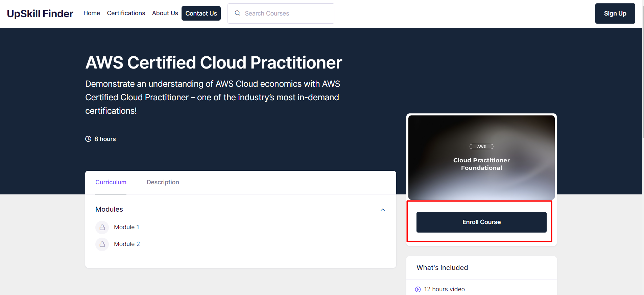Click the Contact Us button
Image resolution: width=644 pixels, height=295 pixels.
tap(201, 14)
